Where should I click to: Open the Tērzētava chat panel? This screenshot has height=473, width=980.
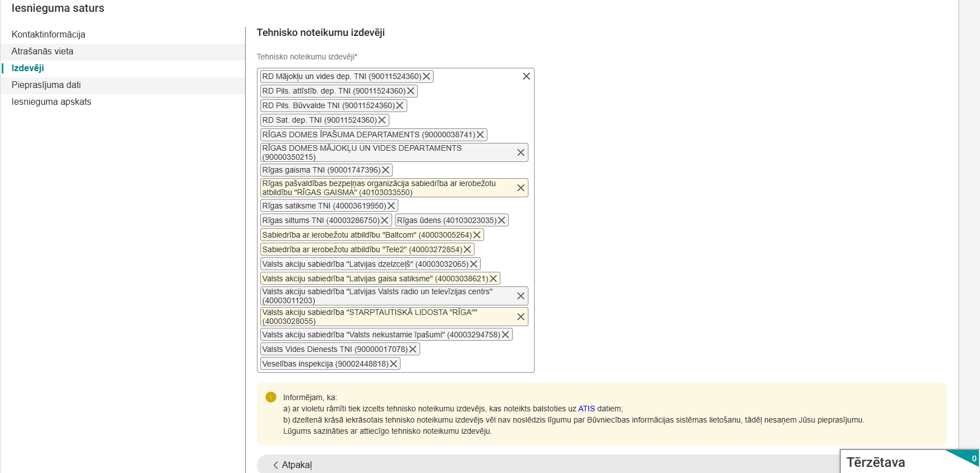(x=876, y=462)
